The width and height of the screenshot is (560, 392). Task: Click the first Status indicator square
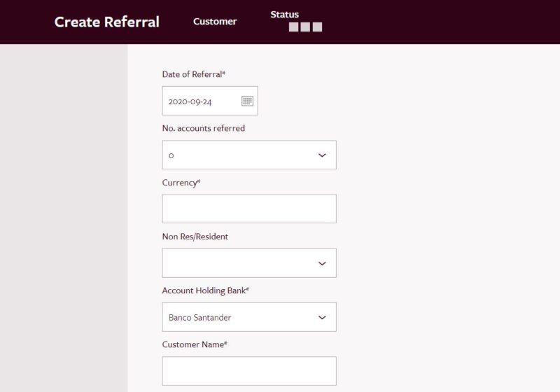pyautogui.click(x=293, y=27)
